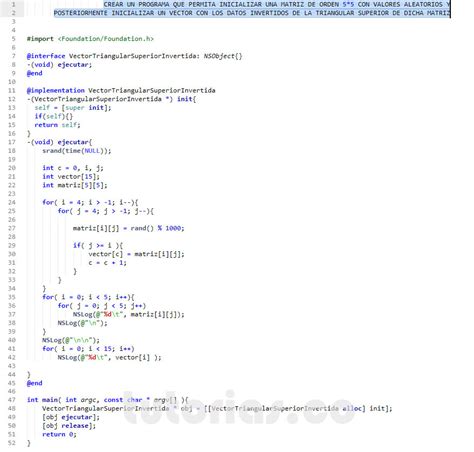
Task: Click the 'int main( int argc, const char * argv[] ){' line
Action: (x=108, y=400)
